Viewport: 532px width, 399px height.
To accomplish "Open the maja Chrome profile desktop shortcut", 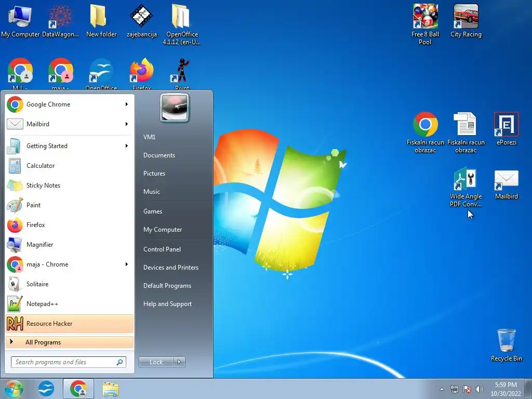I will click(60, 74).
